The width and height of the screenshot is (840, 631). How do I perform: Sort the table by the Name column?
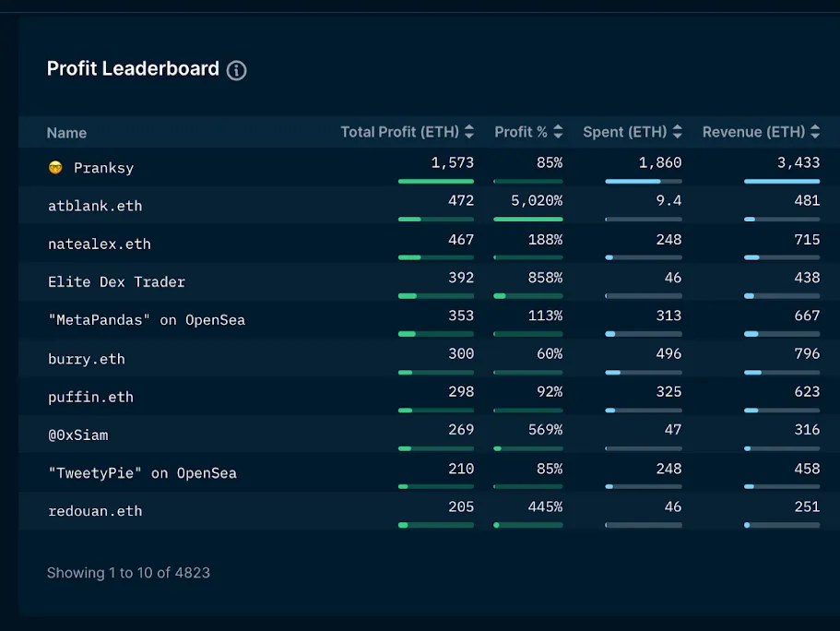(66, 133)
